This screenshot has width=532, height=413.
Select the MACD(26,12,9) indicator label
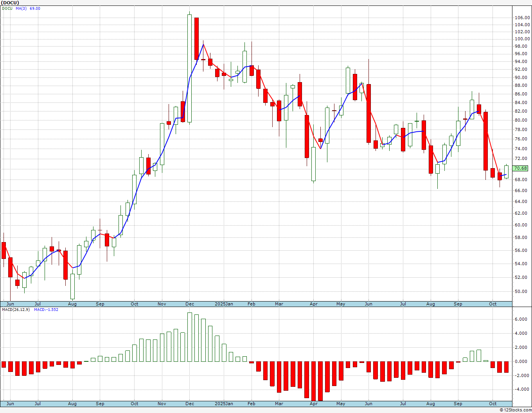click(16, 309)
